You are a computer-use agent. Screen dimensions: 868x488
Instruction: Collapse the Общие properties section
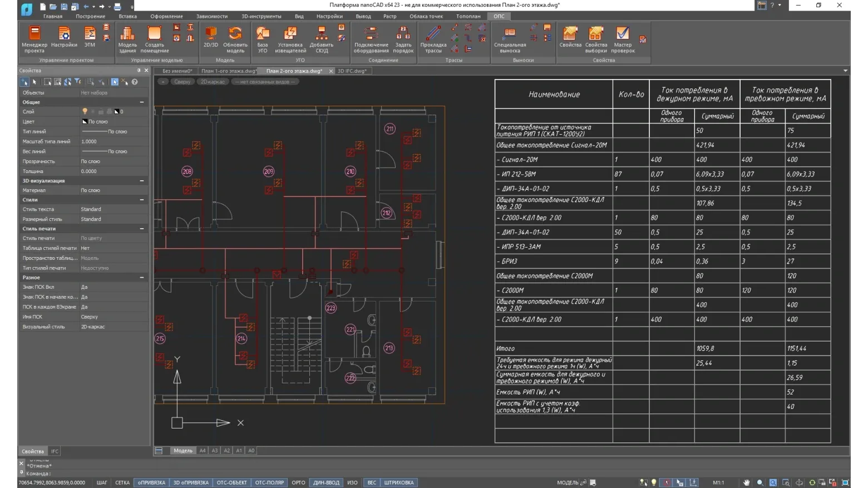[x=142, y=102]
